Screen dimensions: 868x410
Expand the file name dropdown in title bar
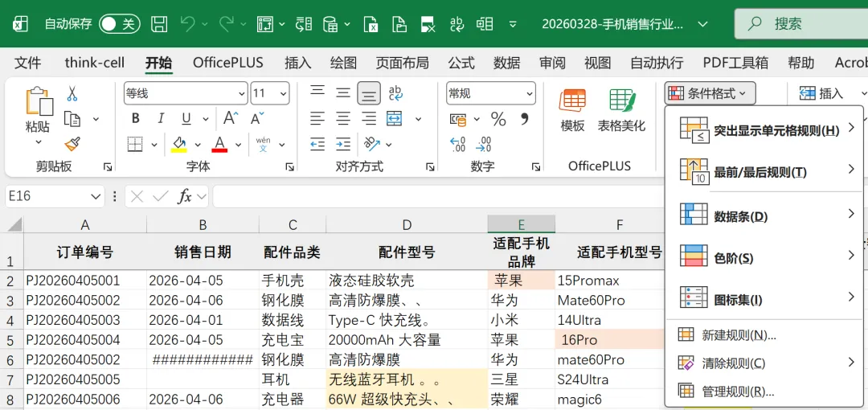(702, 24)
